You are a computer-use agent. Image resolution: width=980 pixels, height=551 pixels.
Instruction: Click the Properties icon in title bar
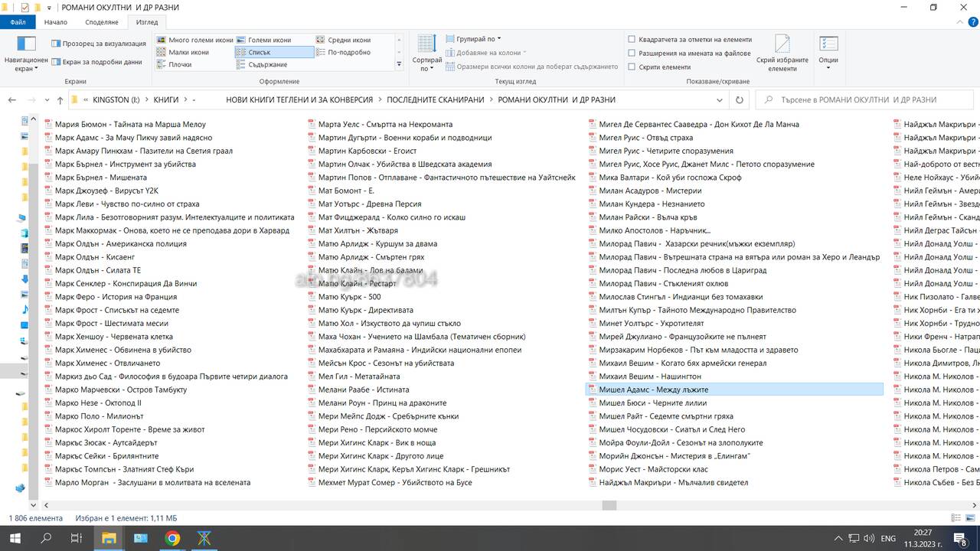point(24,8)
